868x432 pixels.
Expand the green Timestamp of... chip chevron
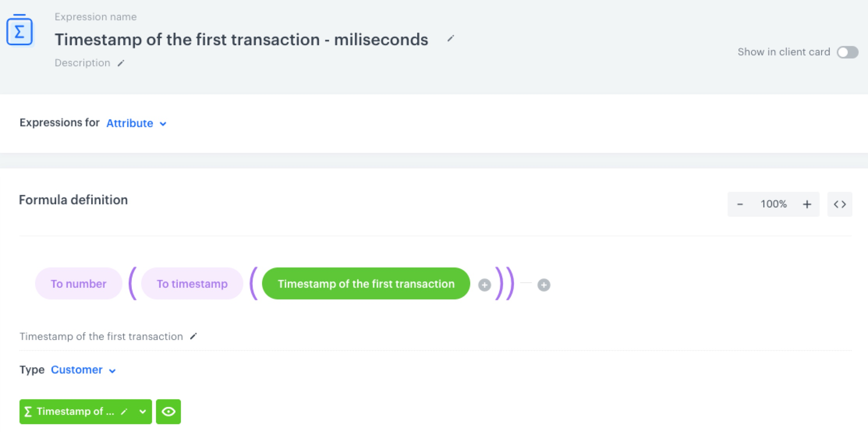point(143,412)
